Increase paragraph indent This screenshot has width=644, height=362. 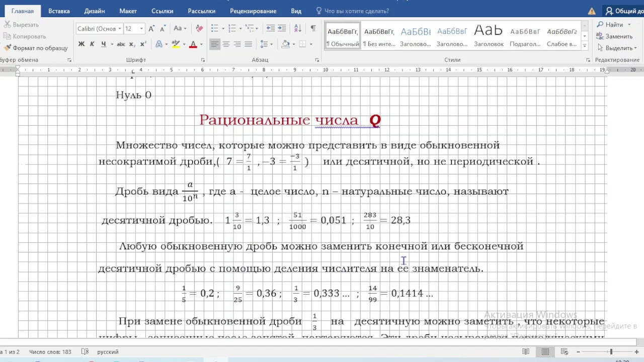[282, 29]
